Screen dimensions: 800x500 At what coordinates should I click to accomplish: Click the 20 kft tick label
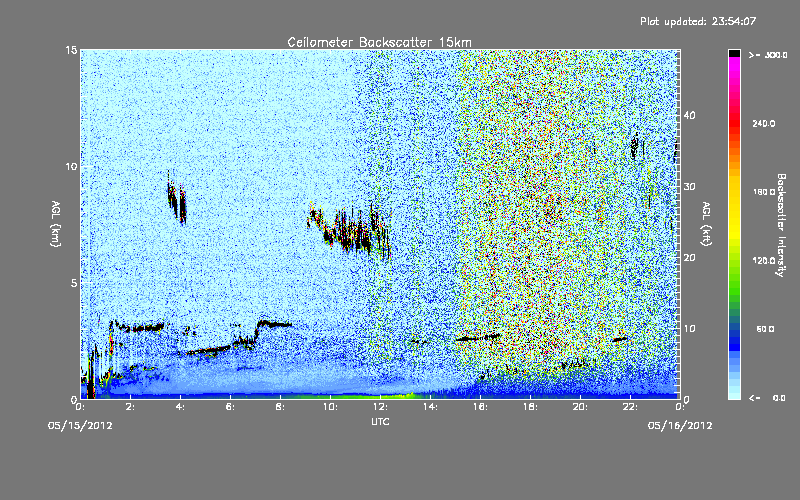coord(689,258)
